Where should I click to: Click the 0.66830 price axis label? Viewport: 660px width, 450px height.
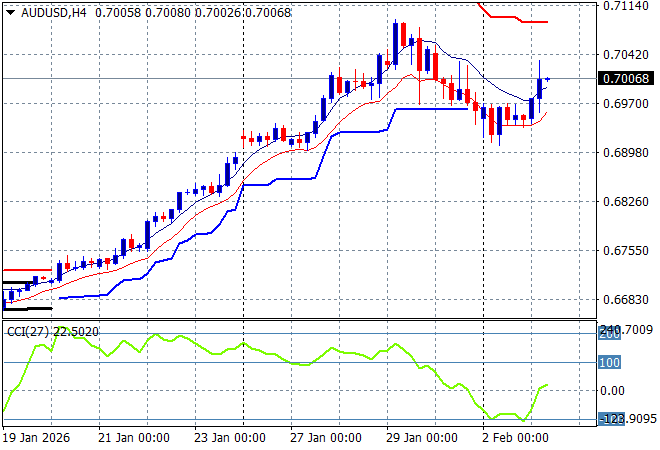click(626, 300)
